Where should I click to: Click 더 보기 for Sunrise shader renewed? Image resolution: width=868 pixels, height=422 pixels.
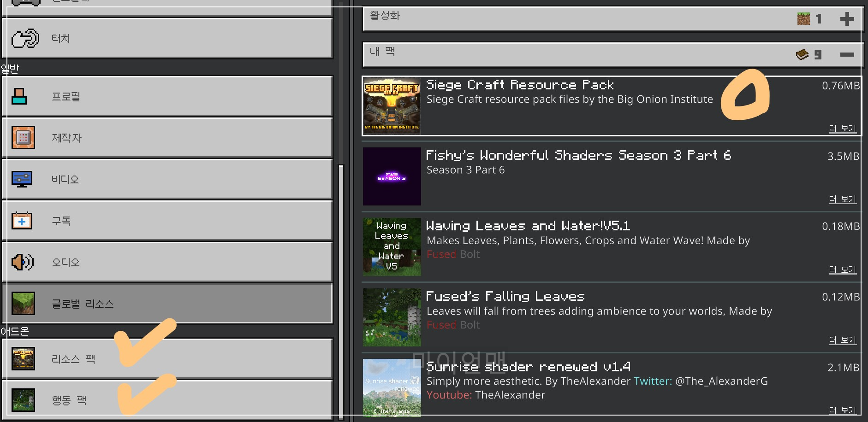(x=843, y=410)
